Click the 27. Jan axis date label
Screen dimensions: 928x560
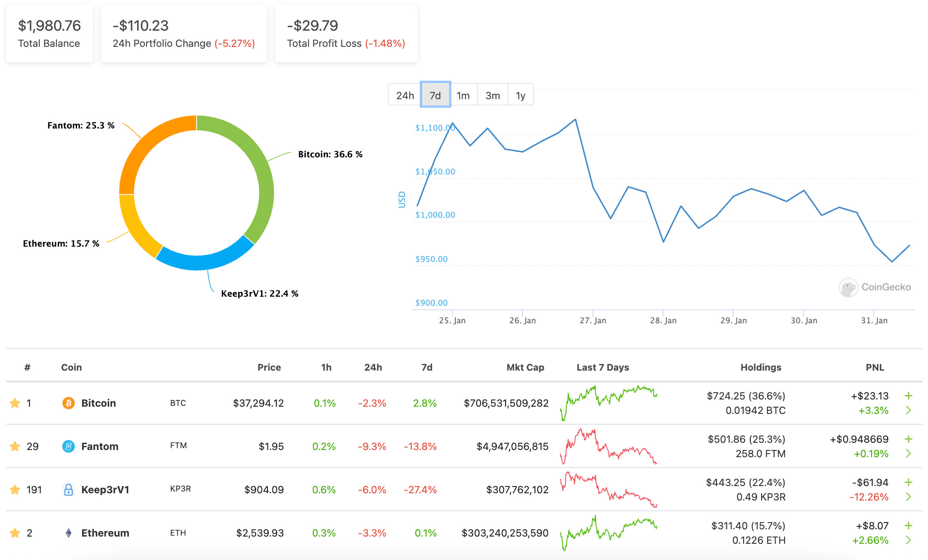[593, 321]
